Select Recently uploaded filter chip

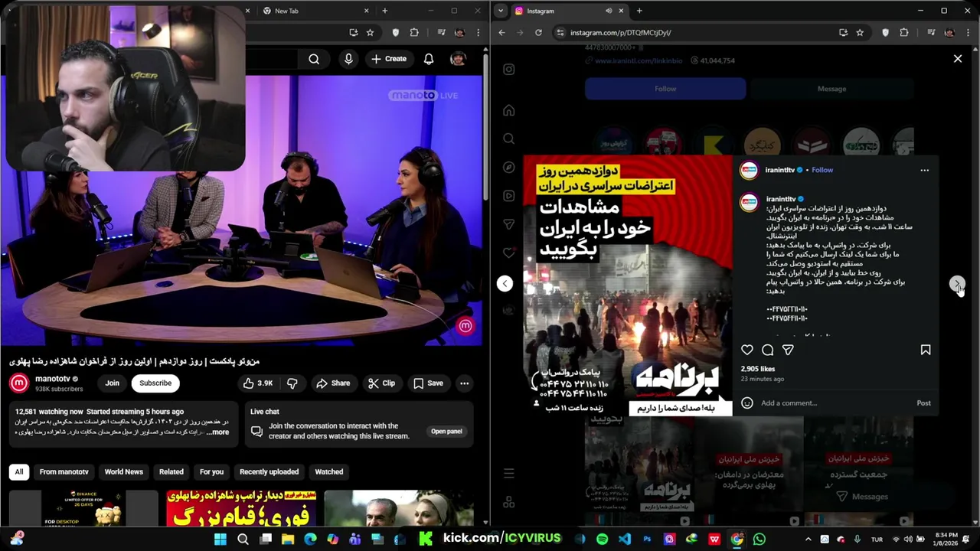point(269,472)
